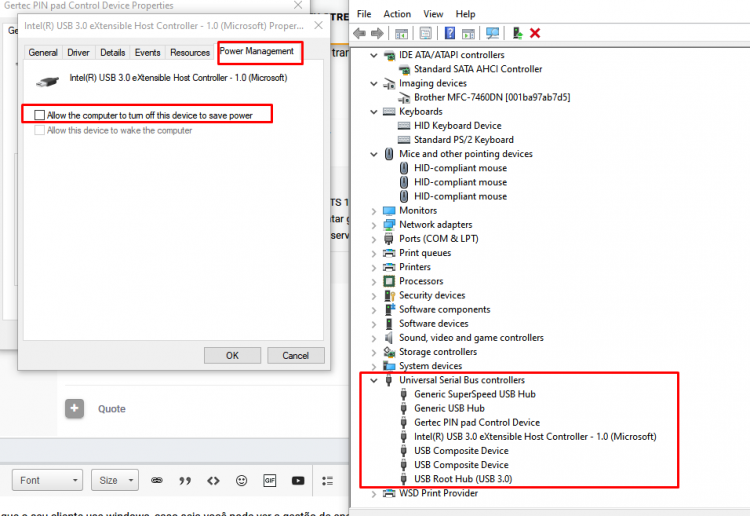Click OK in the properties dialog
750x516 pixels.
click(232, 355)
